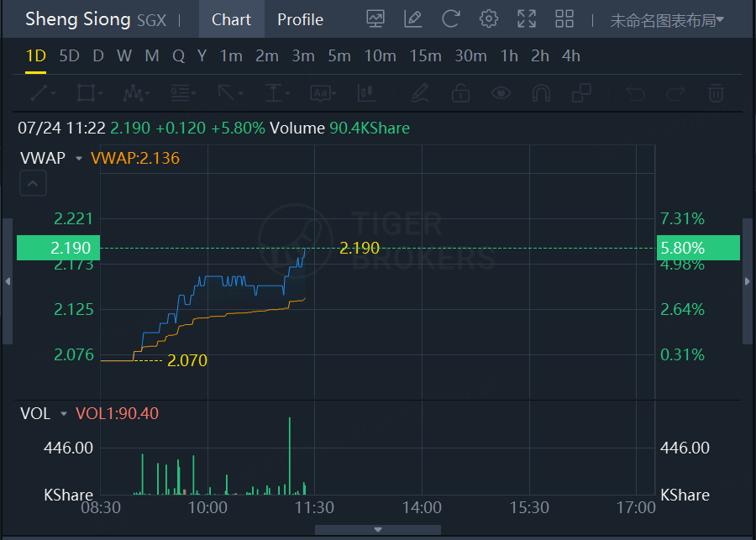
Task: Choose the 2h interval
Action: coord(539,56)
